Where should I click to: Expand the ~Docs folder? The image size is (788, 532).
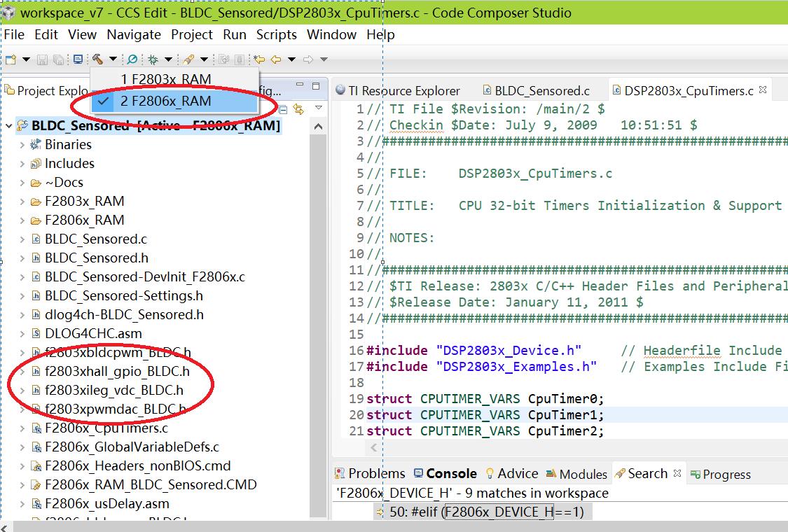[x=22, y=183]
